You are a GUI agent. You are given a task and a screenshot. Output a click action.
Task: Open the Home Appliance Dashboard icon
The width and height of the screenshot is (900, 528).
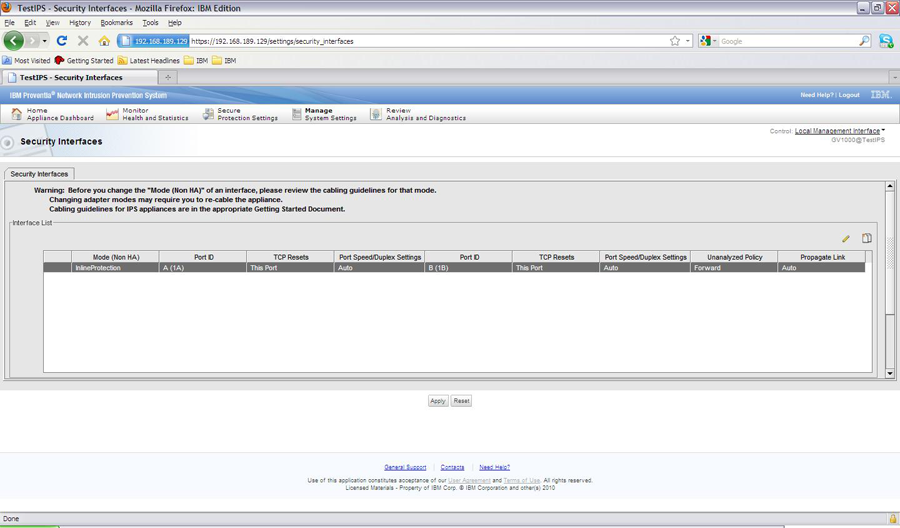click(17, 114)
